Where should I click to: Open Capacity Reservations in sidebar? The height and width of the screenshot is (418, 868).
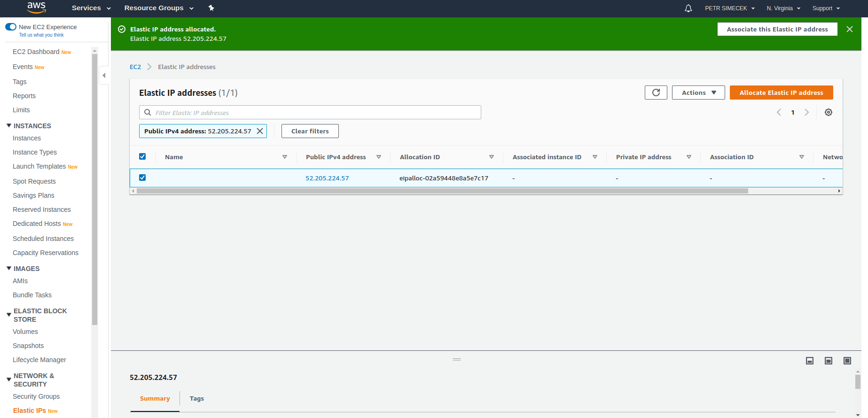46,253
